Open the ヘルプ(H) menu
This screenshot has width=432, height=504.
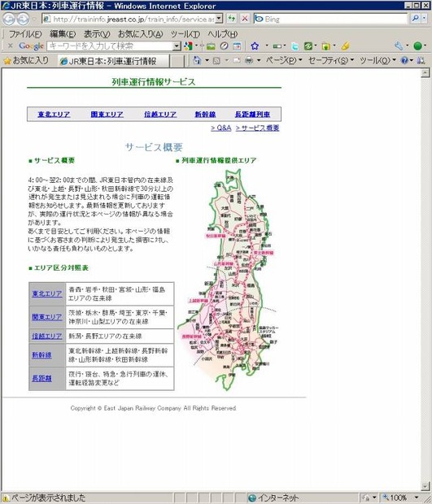(222, 34)
